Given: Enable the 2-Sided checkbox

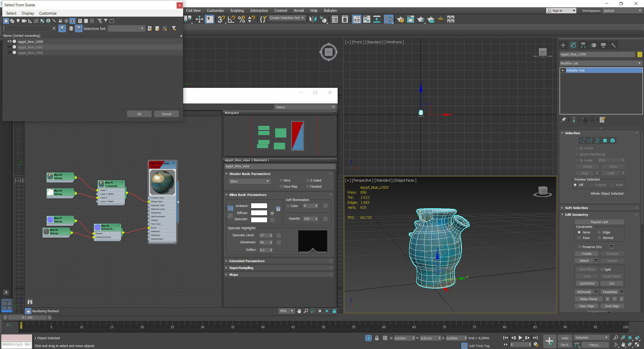Looking at the screenshot, I should 307,180.
